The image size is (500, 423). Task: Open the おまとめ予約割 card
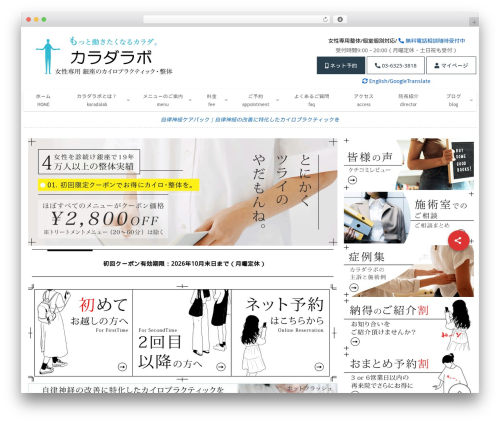(x=409, y=374)
